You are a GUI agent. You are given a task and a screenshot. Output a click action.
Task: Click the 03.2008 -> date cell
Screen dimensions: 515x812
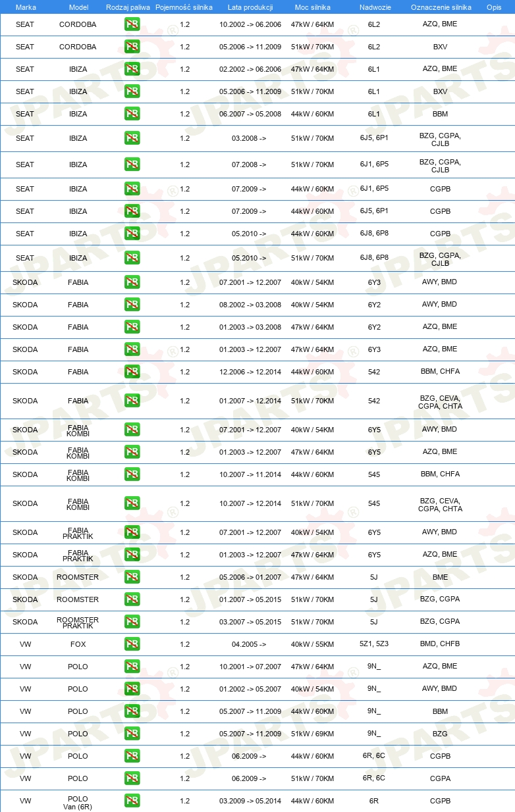click(249, 138)
